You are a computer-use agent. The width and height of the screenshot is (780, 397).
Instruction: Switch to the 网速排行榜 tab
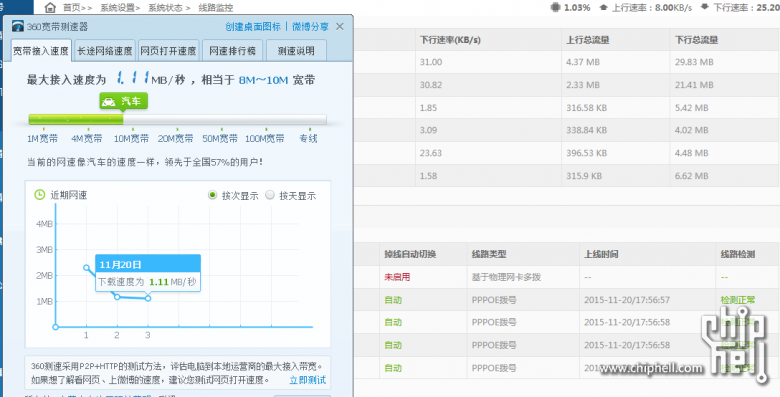point(232,51)
